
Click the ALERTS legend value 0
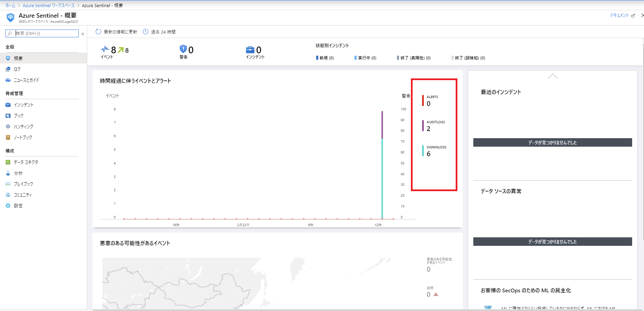coord(429,104)
